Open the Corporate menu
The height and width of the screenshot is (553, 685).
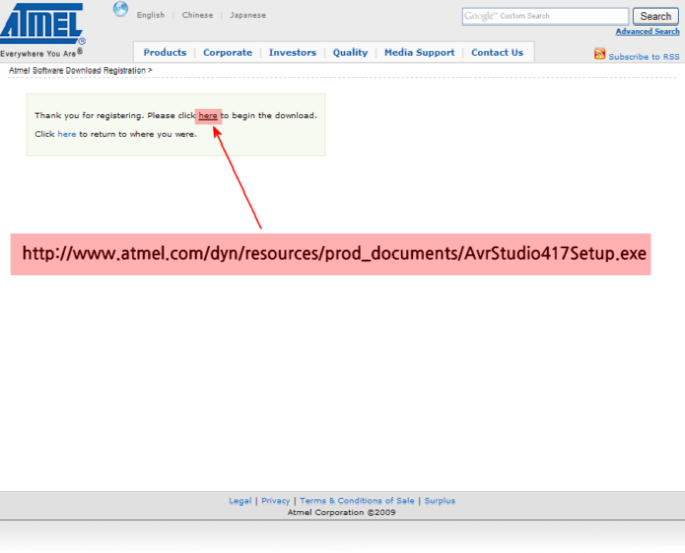tap(228, 52)
